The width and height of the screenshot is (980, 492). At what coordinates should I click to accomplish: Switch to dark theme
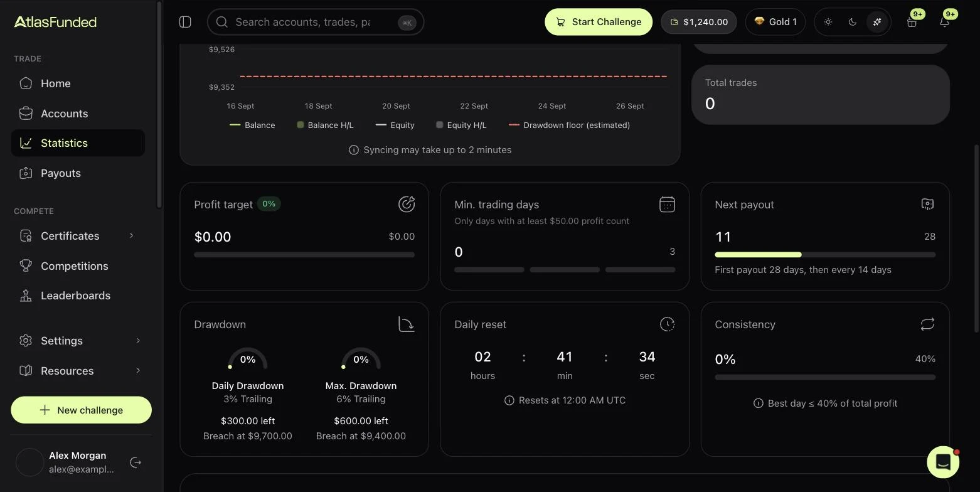[x=853, y=22]
